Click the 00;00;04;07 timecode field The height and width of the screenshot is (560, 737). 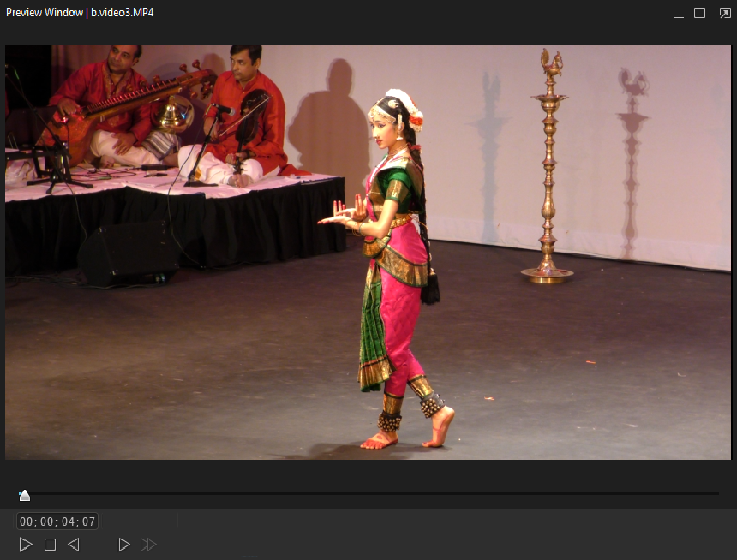[57, 521]
